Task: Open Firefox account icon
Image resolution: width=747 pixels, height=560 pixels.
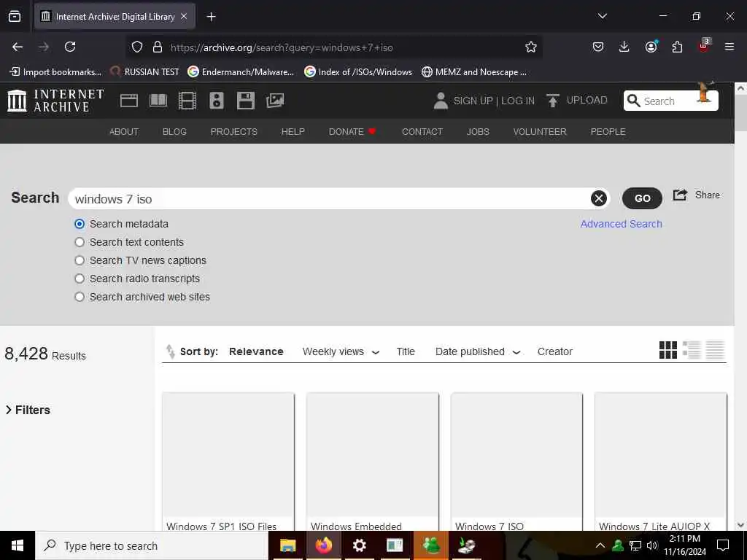Action: (x=651, y=47)
